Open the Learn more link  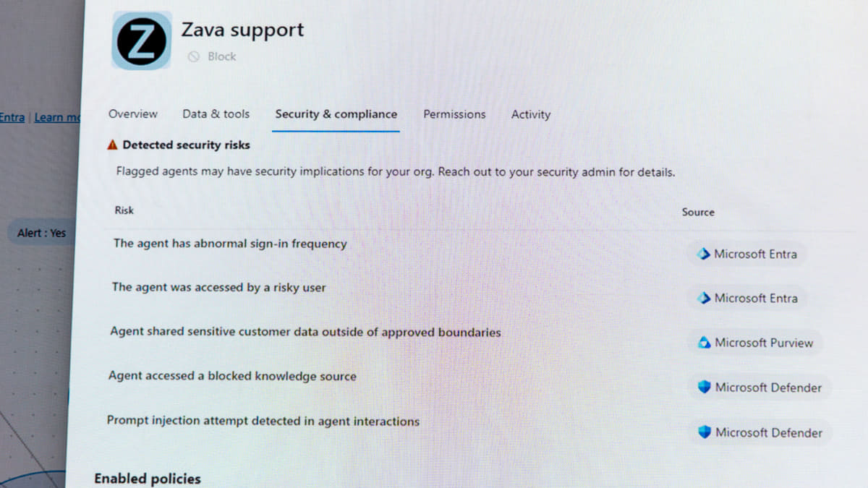[x=58, y=117]
